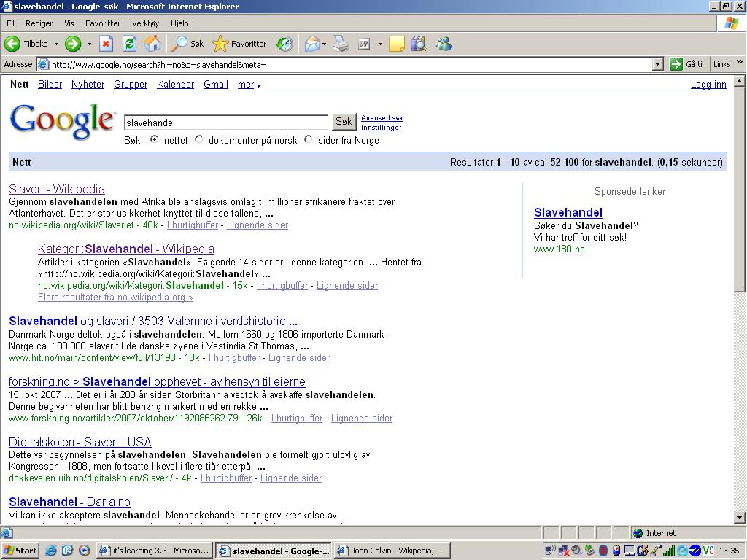The height and width of the screenshot is (560, 747).
Task: Open the Favoritter star panel
Action: pyautogui.click(x=239, y=44)
